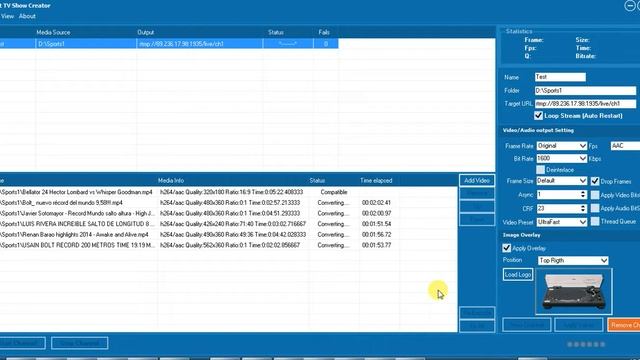Select the rtmp live/ch1 output cell in channel row

(200, 44)
